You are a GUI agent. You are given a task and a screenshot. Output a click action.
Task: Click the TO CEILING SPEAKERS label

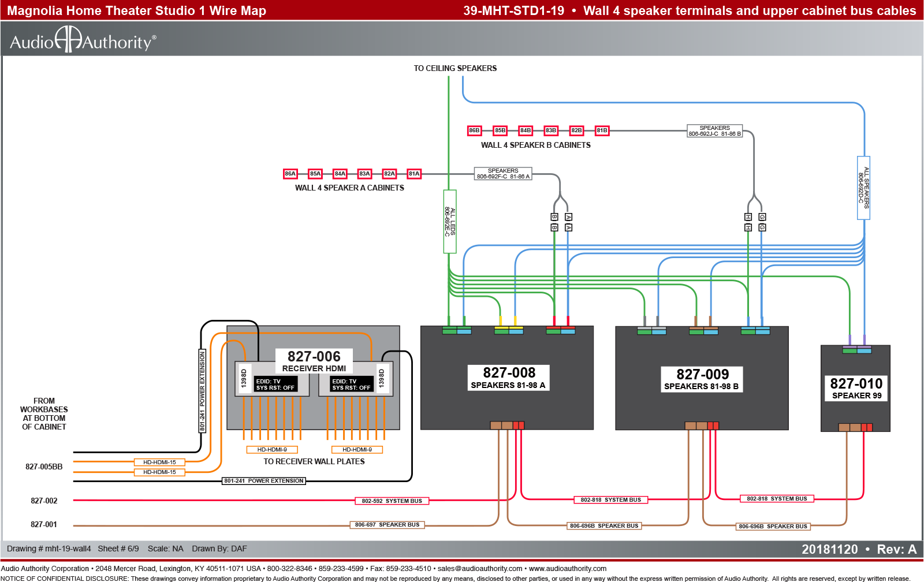tap(455, 68)
